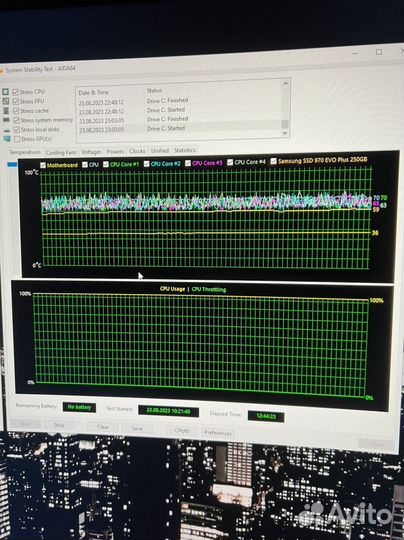Toggle Stress system memory checkbox

[x=17, y=120]
